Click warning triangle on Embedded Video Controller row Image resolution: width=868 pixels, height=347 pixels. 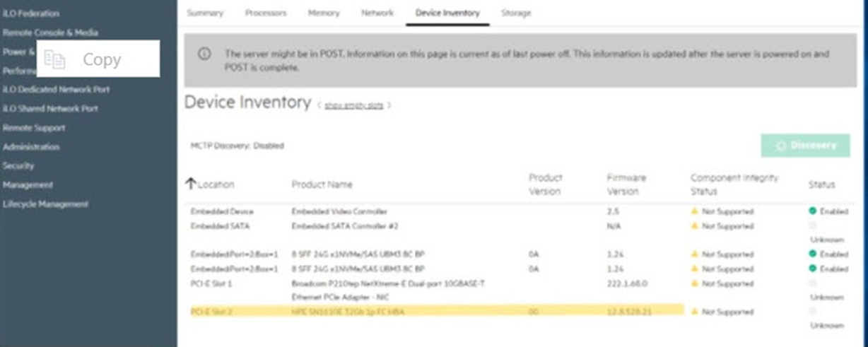(x=695, y=211)
